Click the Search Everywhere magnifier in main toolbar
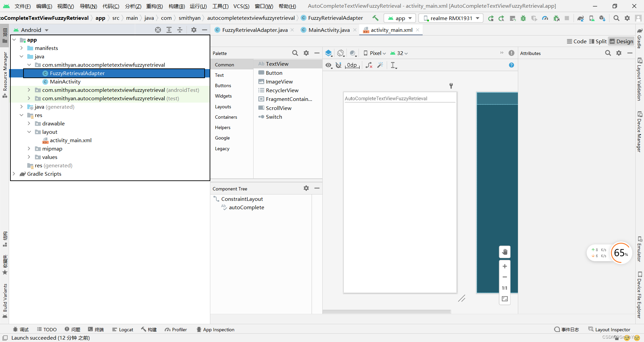 616,18
